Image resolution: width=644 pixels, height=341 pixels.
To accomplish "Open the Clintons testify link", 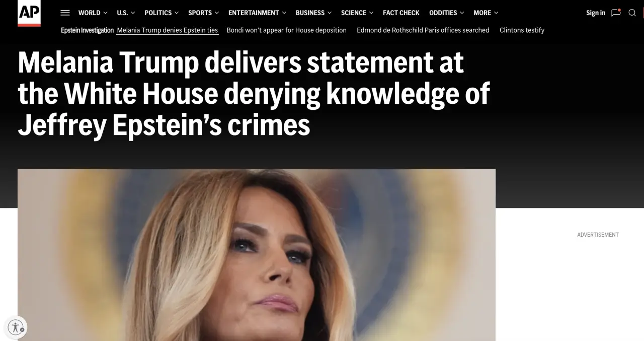I will click(522, 30).
